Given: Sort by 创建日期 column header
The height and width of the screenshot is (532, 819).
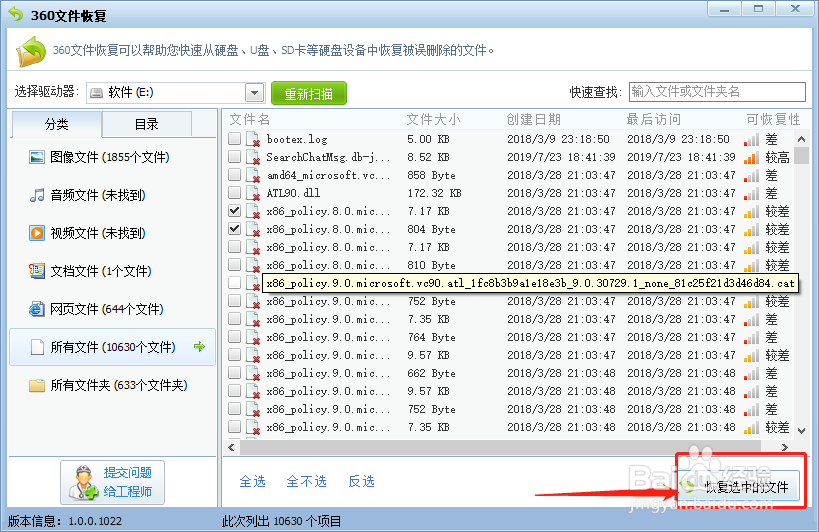Looking at the screenshot, I should point(533,120).
